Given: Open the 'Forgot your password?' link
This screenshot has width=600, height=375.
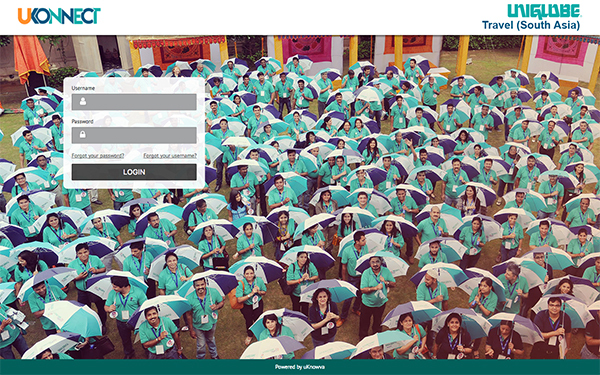Looking at the screenshot, I should click(98, 156).
